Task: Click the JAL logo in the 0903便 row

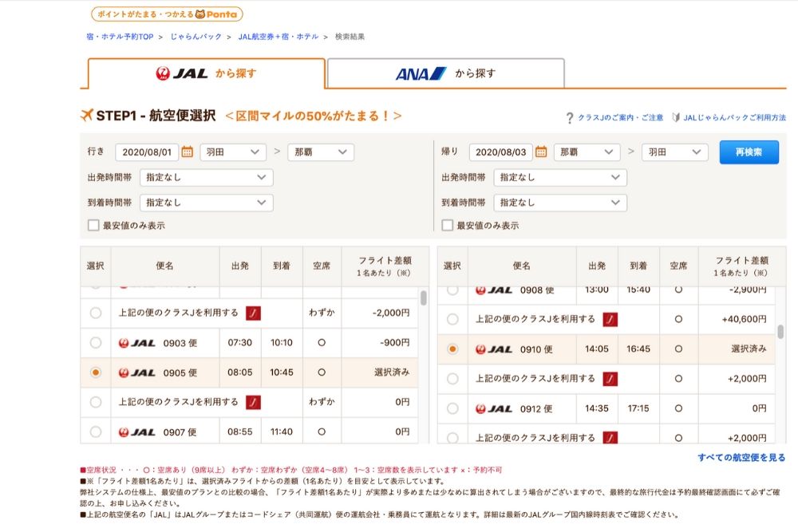Action: pos(137,343)
